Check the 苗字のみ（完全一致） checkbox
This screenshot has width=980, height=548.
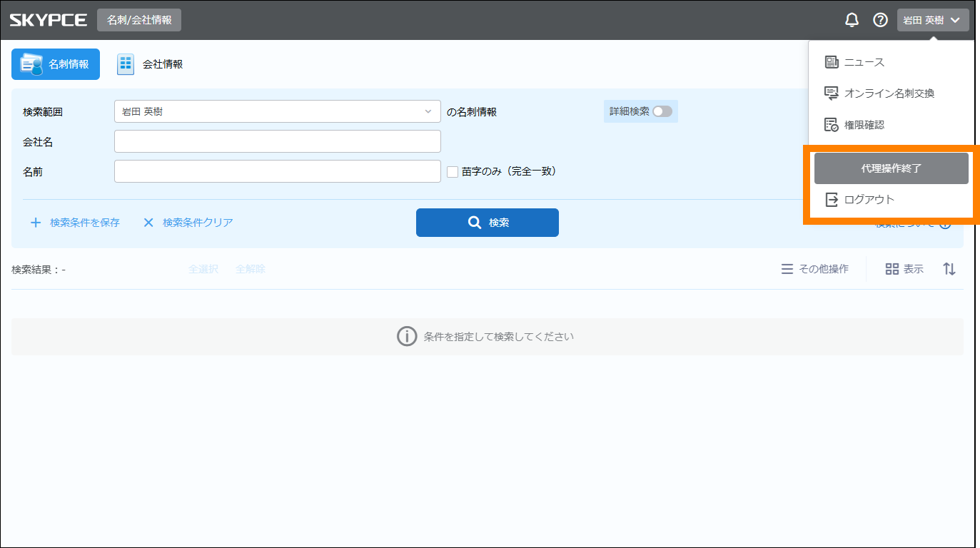pos(453,171)
